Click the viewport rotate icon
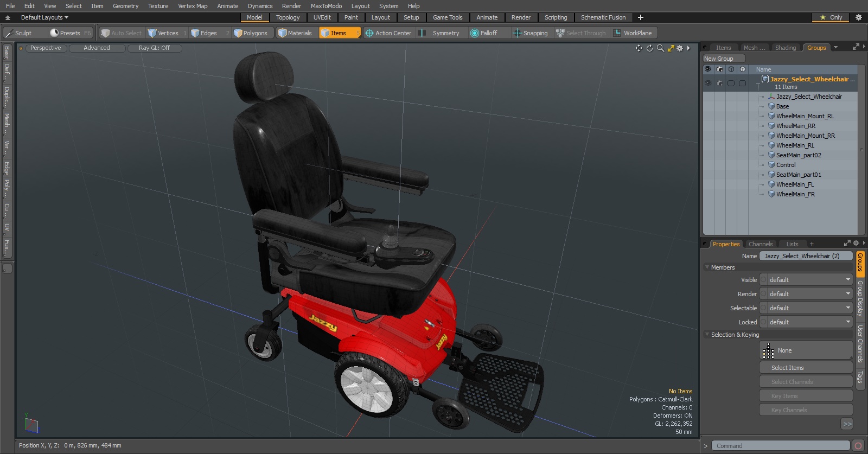 [649, 48]
